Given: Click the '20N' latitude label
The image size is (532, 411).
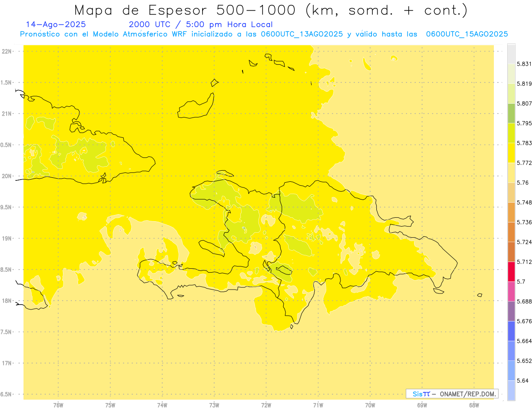Looking at the screenshot, I should [x=7, y=176].
